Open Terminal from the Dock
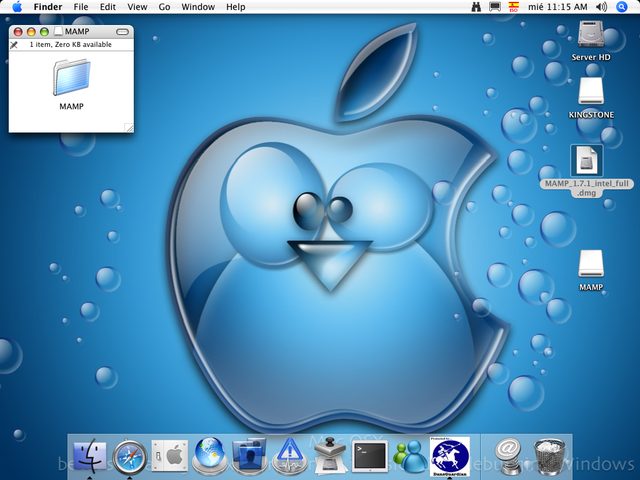This screenshot has width=640, height=480. pos(370,456)
